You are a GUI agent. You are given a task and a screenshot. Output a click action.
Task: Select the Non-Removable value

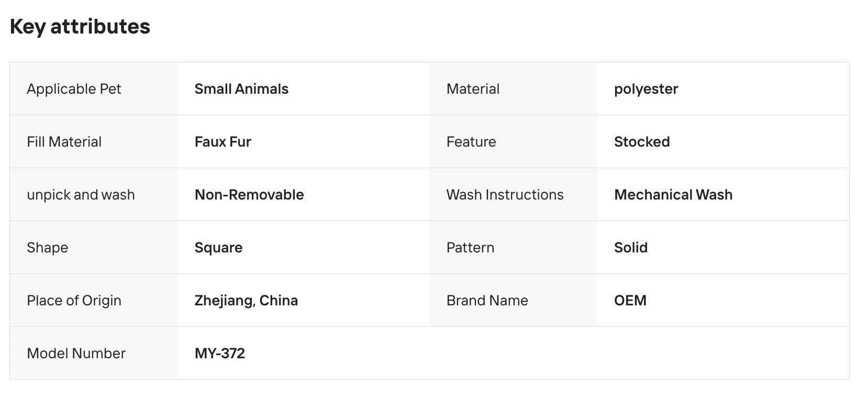point(249,195)
